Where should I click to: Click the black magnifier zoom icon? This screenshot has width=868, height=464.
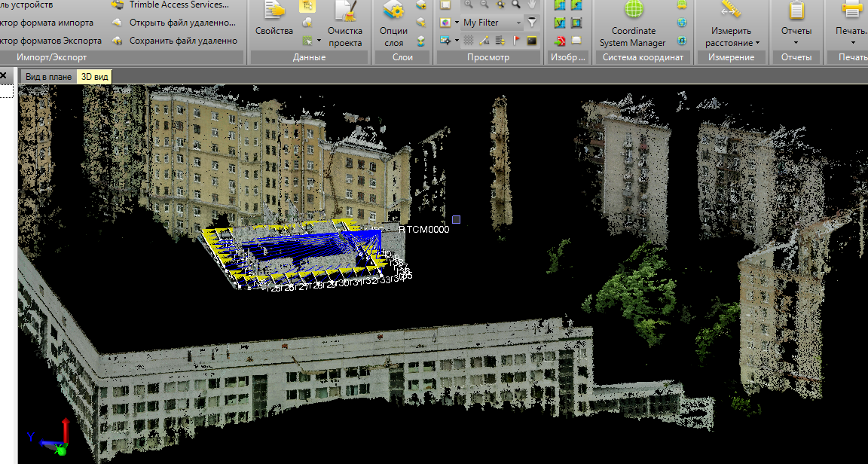(x=516, y=5)
